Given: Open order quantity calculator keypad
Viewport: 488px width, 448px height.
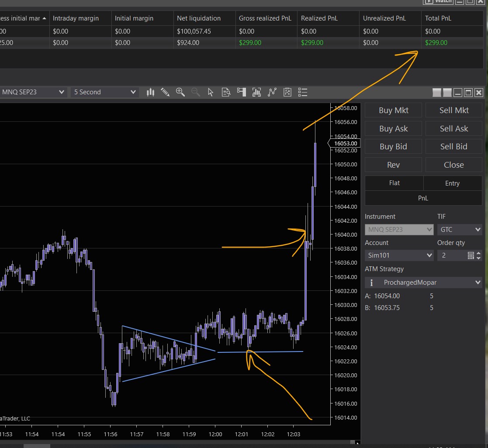Looking at the screenshot, I should (x=471, y=255).
